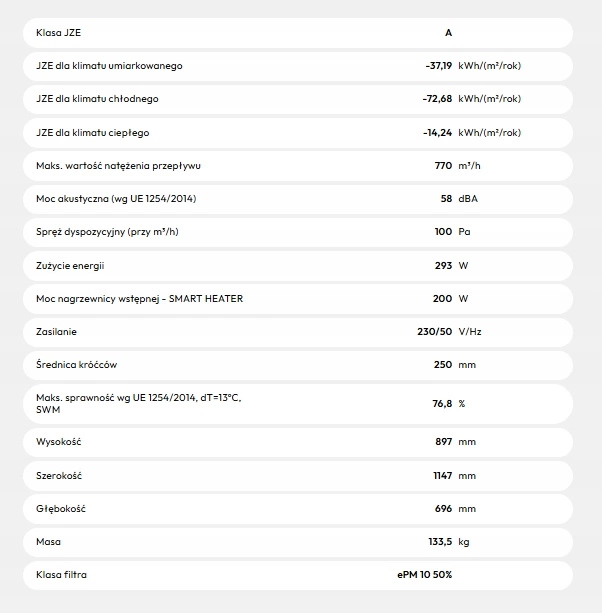Click the -72,68 cold climate value

click(437, 99)
